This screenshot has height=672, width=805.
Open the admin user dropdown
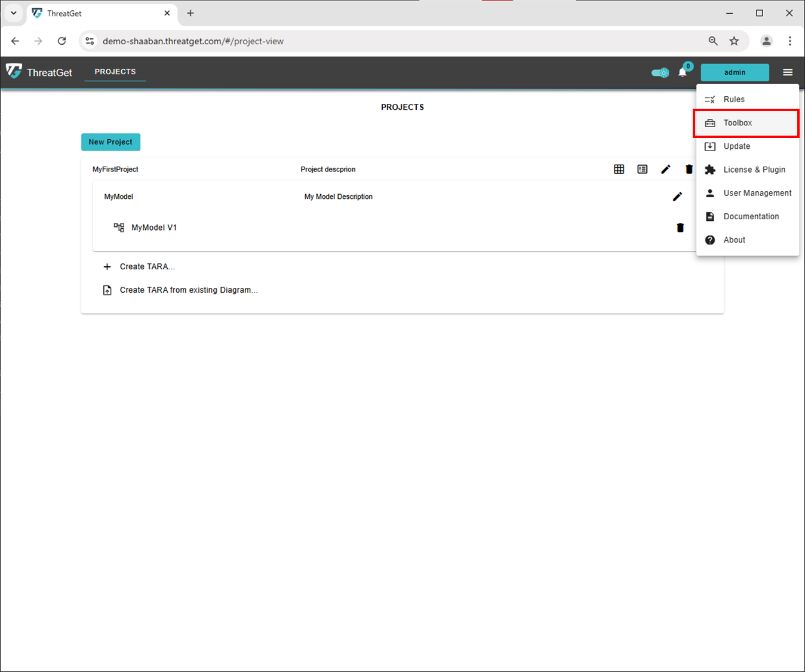point(735,72)
